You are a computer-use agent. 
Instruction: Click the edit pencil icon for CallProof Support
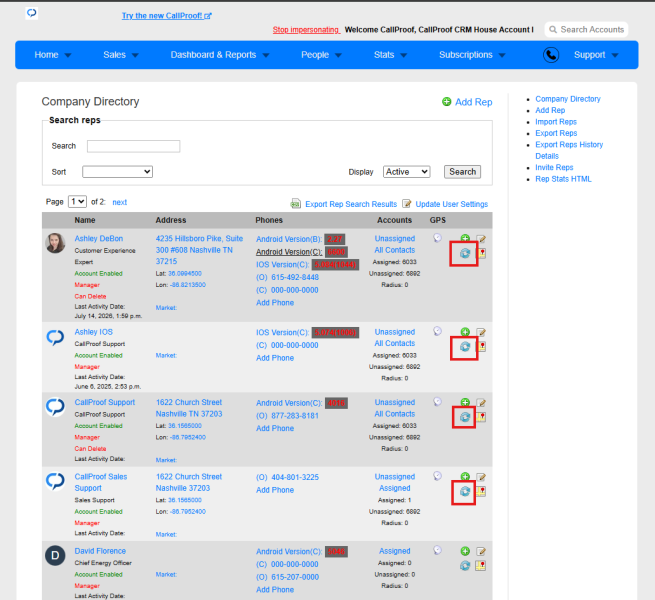(x=481, y=403)
